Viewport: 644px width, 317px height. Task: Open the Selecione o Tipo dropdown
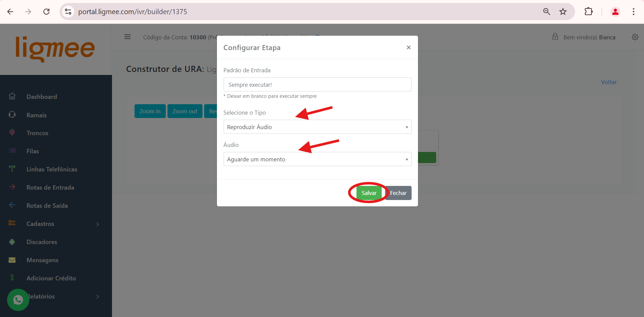click(317, 127)
